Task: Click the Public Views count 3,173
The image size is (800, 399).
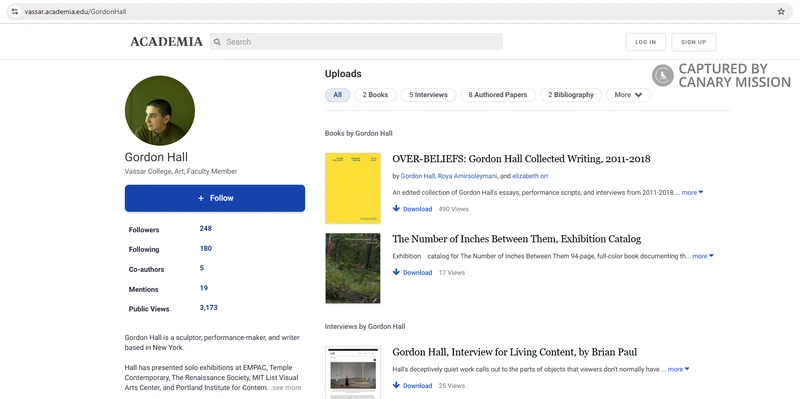Action: (208, 308)
